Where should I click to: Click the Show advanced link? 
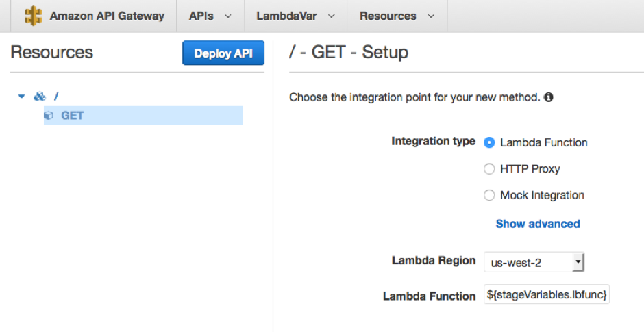coord(538,224)
